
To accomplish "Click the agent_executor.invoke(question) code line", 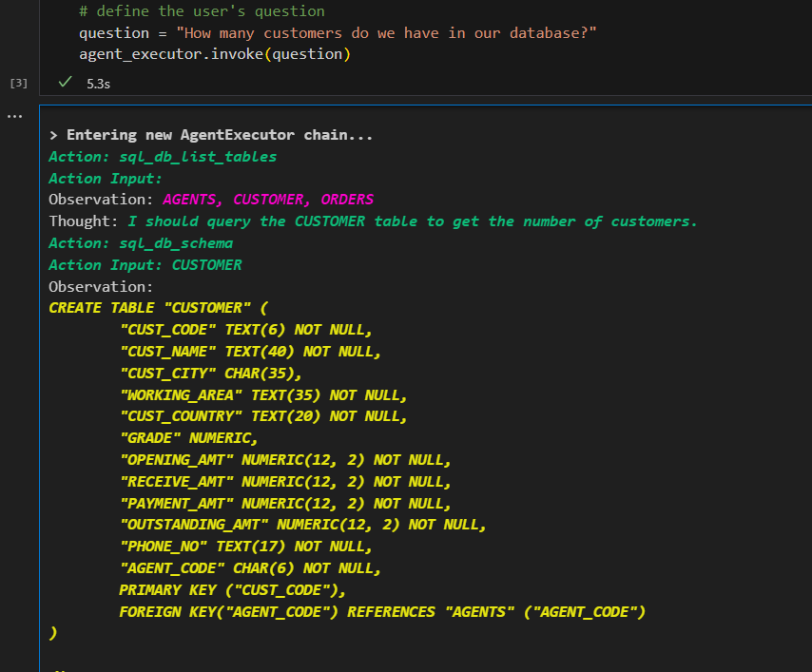I will (215, 54).
